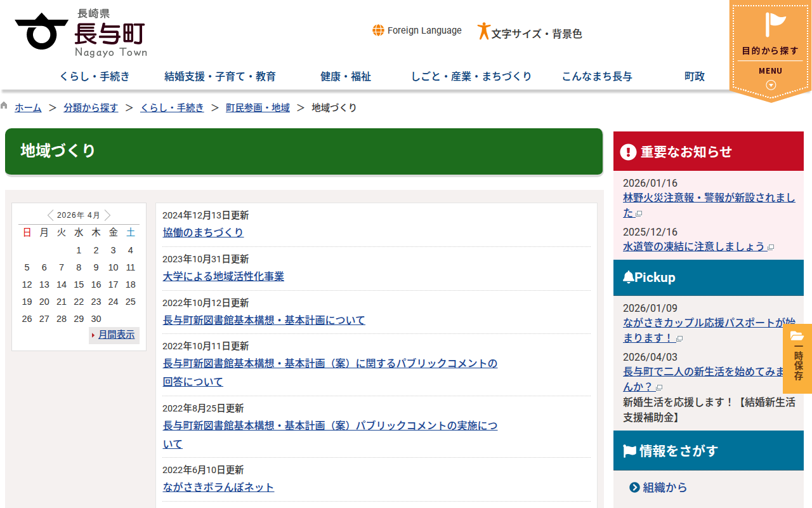The height and width of the screenshot is (508, 812).
Task: Click くらし・手続き breadcrumb link
Action: point(172,108)
